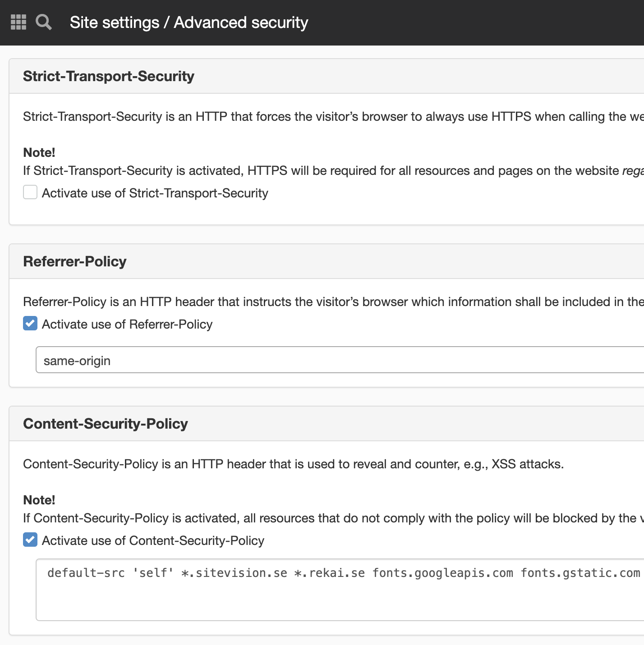Toggle the unchecked Strict-Transport-Security checkbox on
Screen dimensions: 644x645
pos(30,192)
